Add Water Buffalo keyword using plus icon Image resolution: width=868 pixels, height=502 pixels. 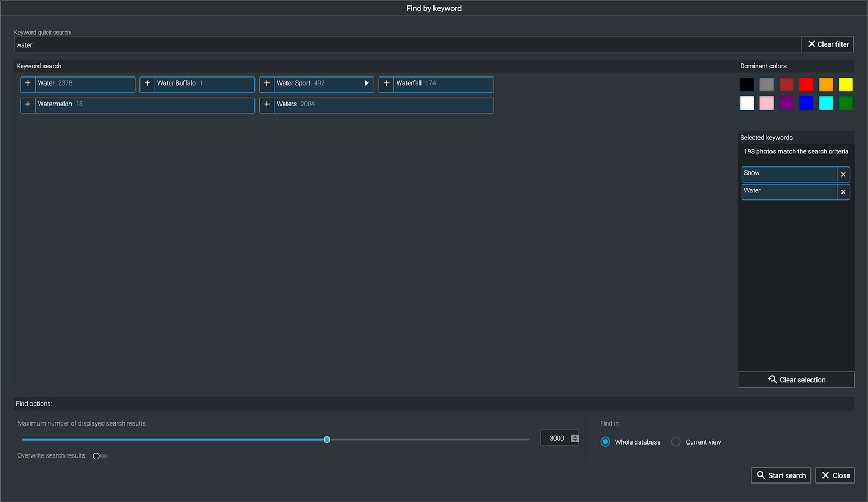[148, 83]
